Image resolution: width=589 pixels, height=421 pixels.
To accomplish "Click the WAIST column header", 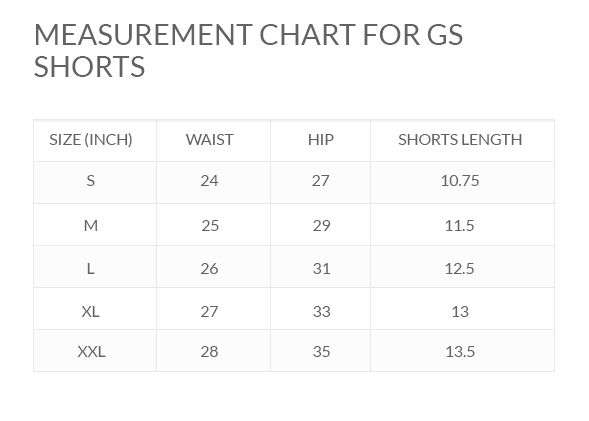I will 210,140.
